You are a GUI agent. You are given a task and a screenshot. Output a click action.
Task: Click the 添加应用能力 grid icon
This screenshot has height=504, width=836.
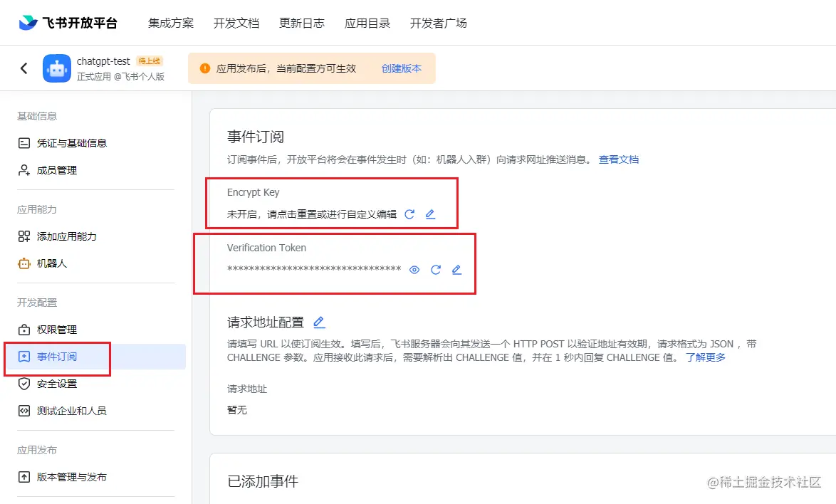pos(24,236)
